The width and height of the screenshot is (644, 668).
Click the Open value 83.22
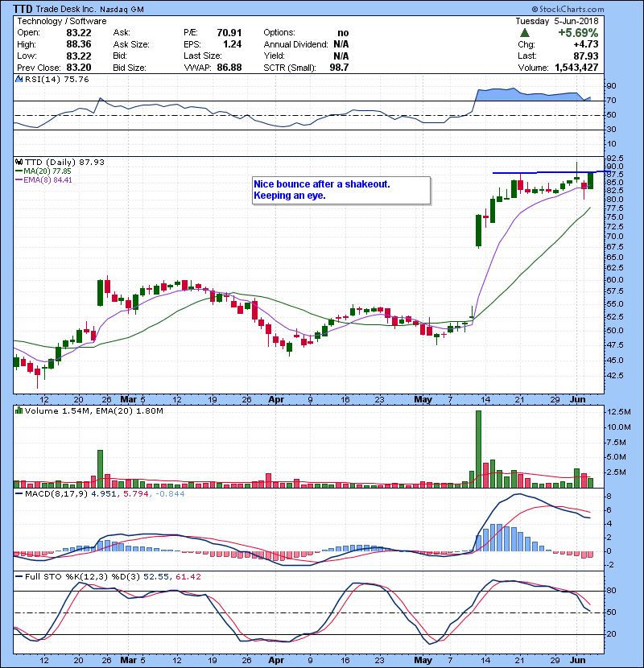point(78,33)
